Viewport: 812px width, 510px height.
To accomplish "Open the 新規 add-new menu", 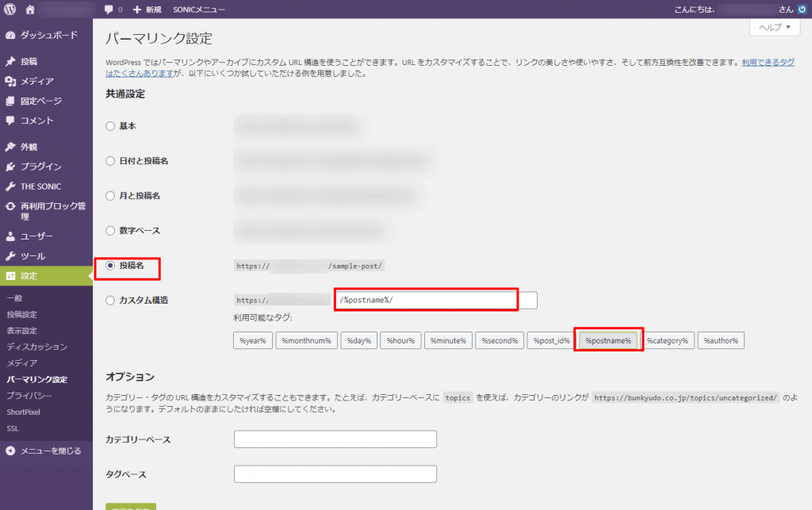I will tap(147, 10).
